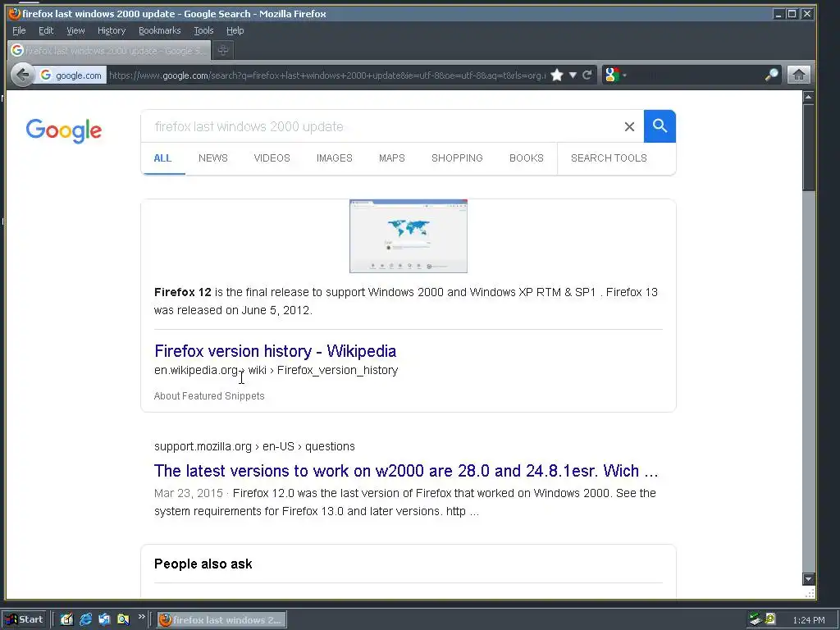Switch to the VIDEOS results tab
The image size is (840, 630).
pyautogui.click(x=272, y=158)
